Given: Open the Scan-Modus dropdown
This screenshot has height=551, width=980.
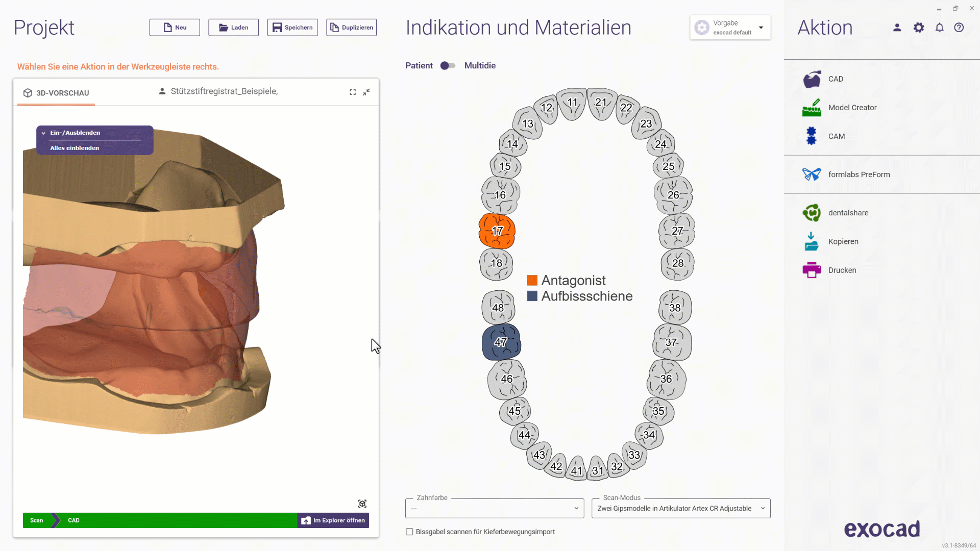Looking at the screenshot, I should click(681, 508).
